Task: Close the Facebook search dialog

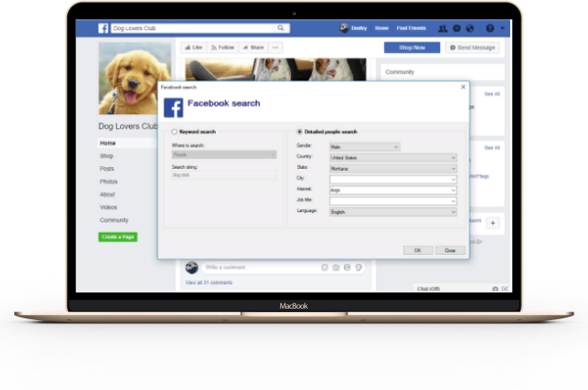Action: (x=463, y=87)
